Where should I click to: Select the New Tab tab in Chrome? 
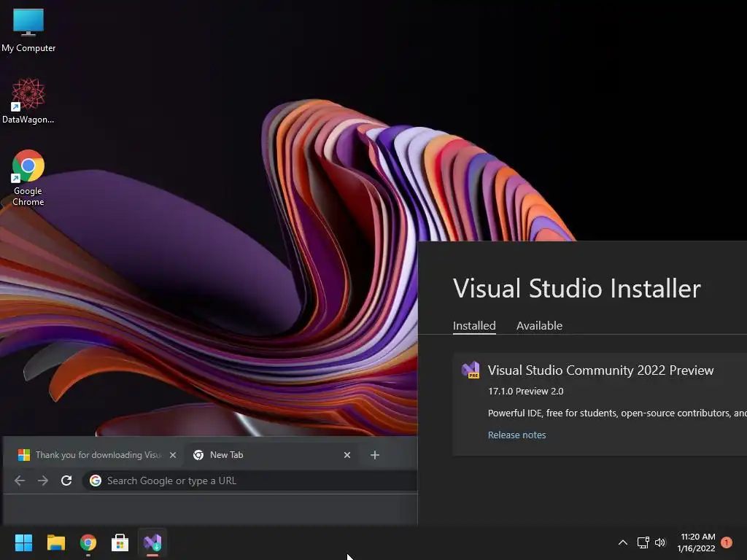tap(271, 455)
